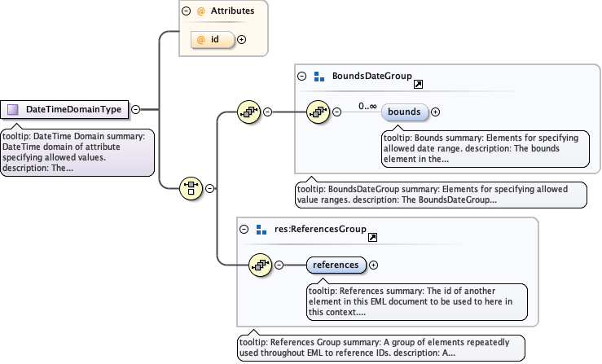
Task: Click the sequence icon beside references element
Action: 260,264
